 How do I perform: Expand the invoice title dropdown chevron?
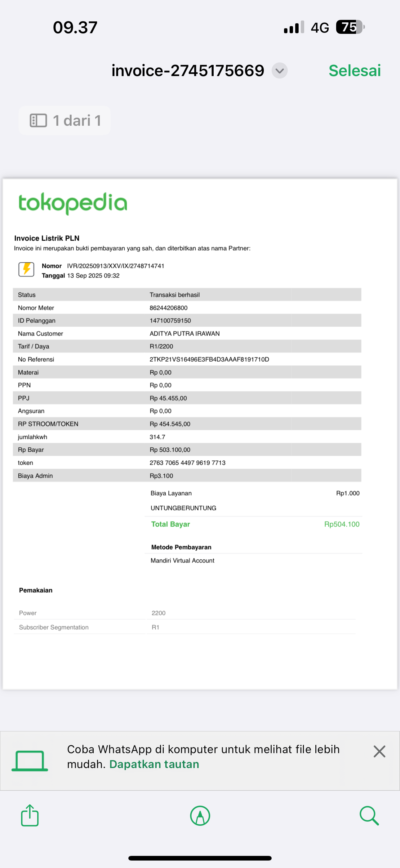point(279,71)
